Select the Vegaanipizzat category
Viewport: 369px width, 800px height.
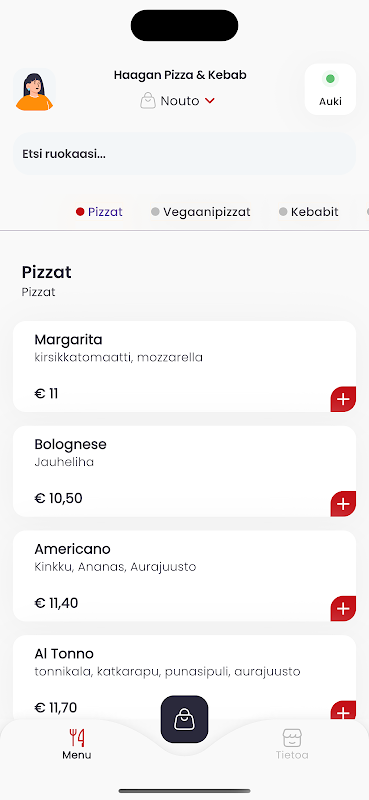pos(201,212)
